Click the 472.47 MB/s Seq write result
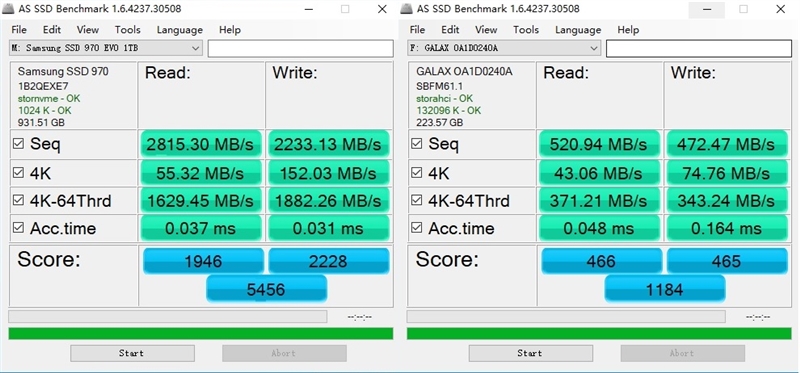 pos(727,144)
